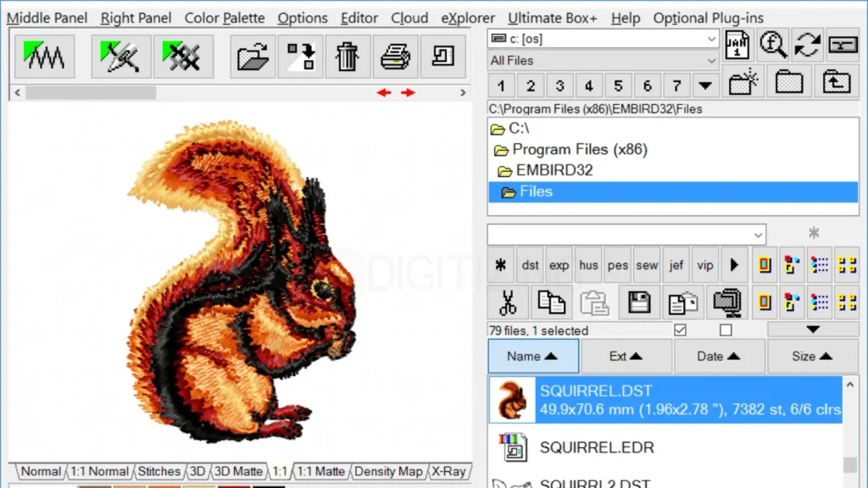Click the magnifier search files icon
This screenshot has width=868, height=488.
772,45
